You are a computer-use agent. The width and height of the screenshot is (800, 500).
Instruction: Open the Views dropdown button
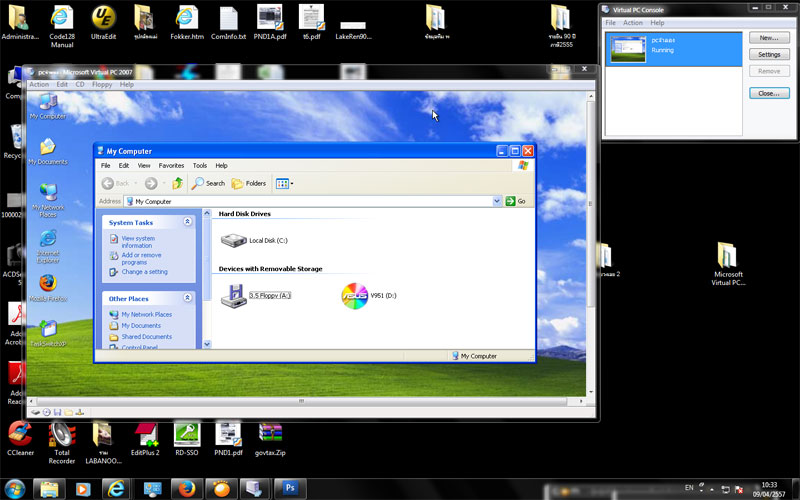[284, 183]
